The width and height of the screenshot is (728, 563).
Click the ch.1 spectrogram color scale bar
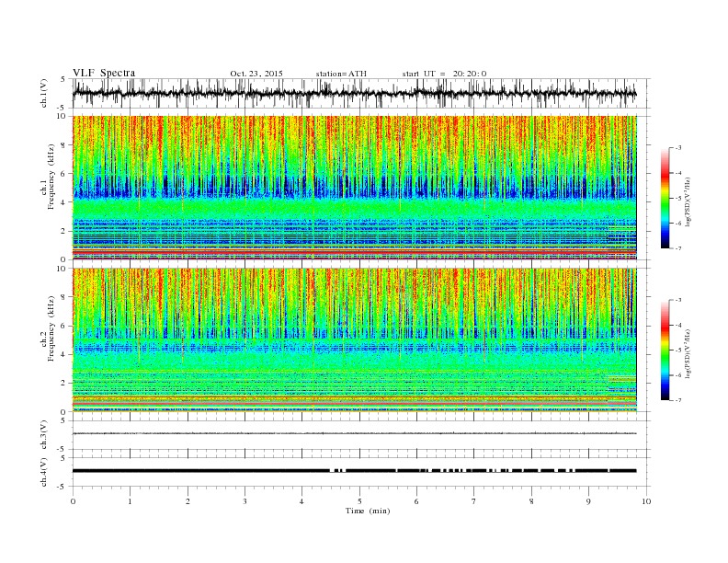pos(665,198)
